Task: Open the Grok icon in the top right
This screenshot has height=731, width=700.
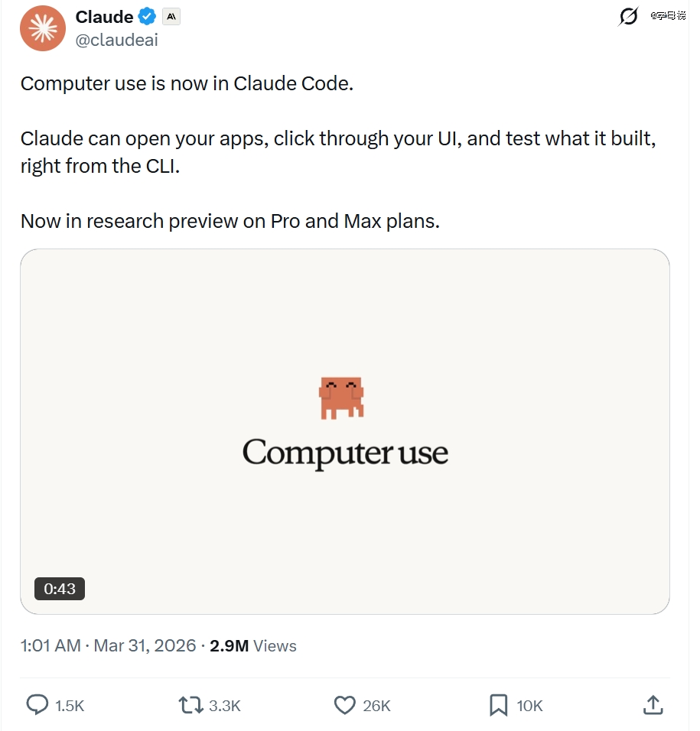Action: tap(628, 16)
